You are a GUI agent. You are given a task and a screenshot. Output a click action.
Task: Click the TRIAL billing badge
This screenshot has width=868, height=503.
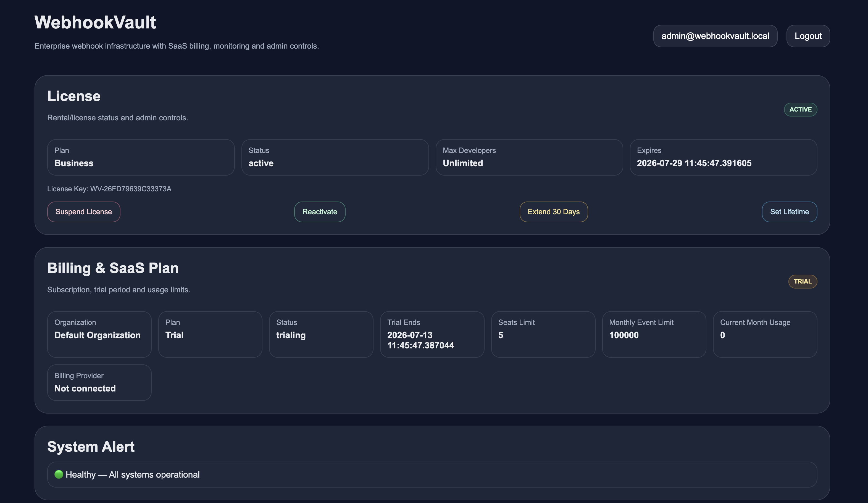click(x=803, y=281)
